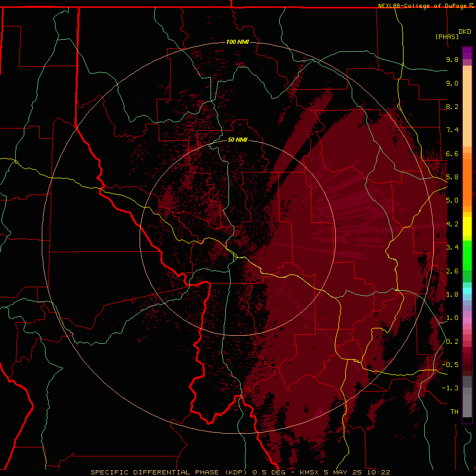Click the 5.8 value on the scale

(452, 177)
